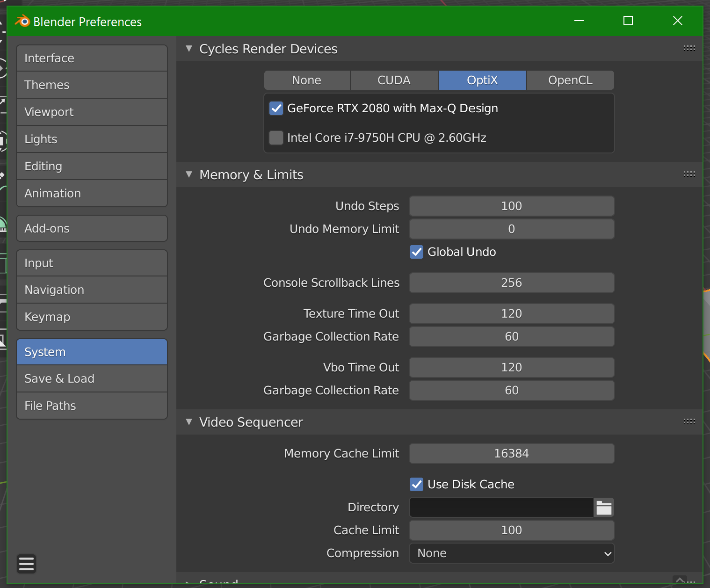Select CUDA as compute device type

click(394, 80)
